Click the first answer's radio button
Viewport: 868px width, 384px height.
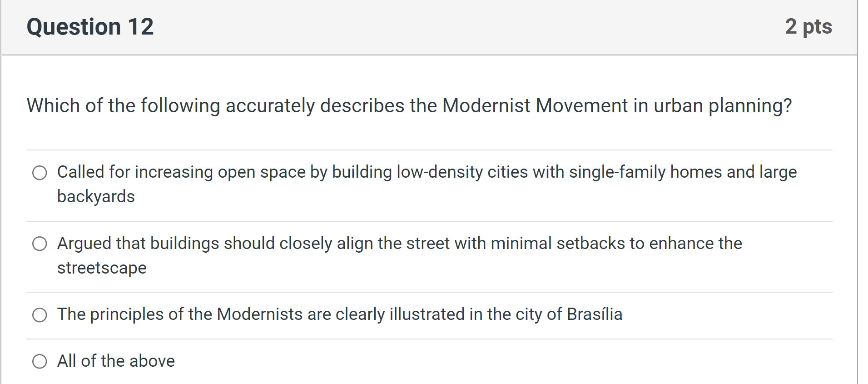(x=40, y=173)
